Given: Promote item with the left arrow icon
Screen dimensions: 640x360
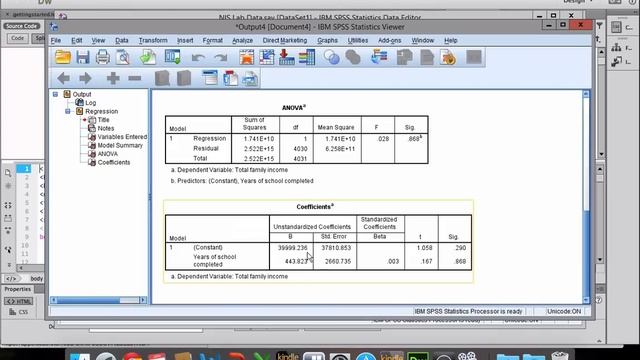Looking at the screenshot, I should [63, 78].
